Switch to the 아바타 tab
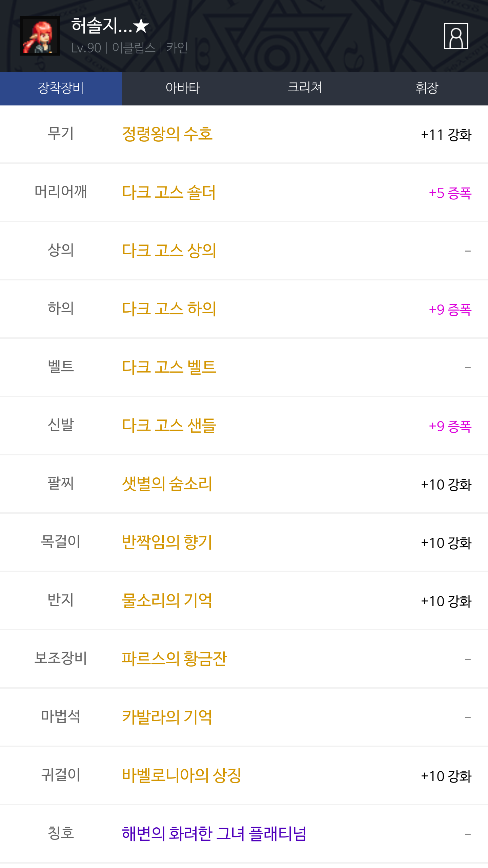The image size is (488, 868). coord(183,88)
